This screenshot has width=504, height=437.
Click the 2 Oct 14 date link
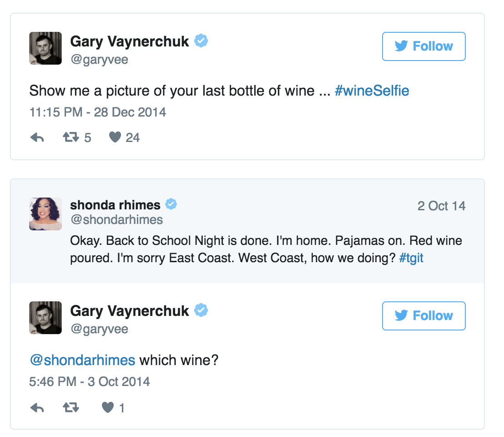441,206
